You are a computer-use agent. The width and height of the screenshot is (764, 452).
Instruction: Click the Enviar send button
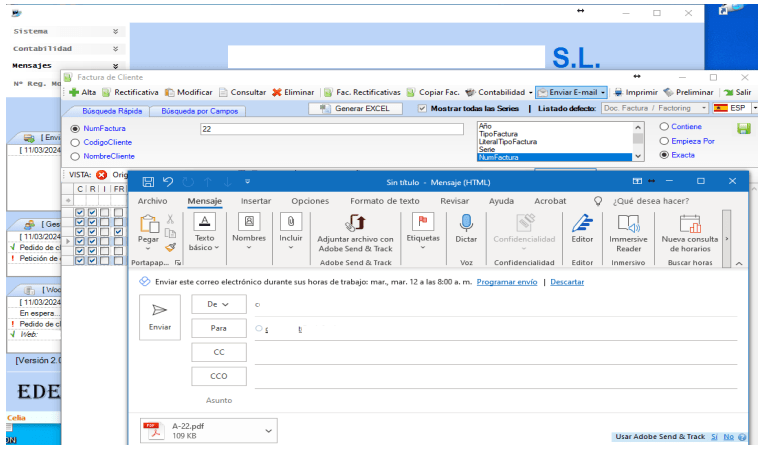click(x=160, y=317)
